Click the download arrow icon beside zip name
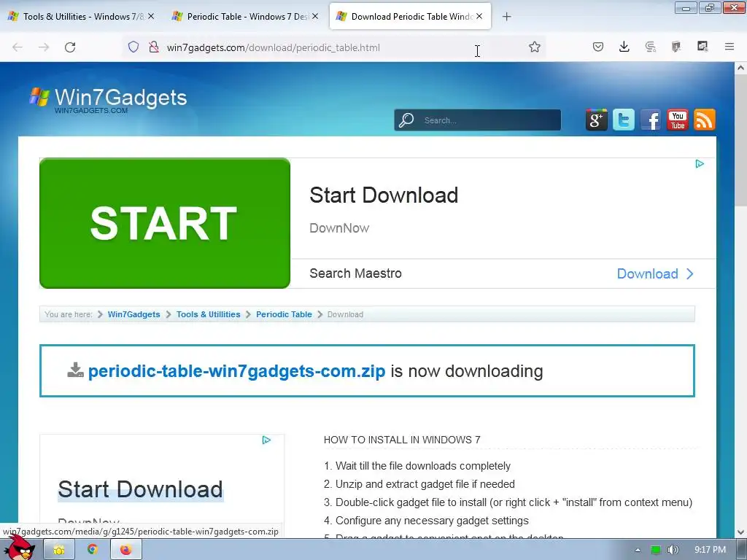 tap(75, 370)
